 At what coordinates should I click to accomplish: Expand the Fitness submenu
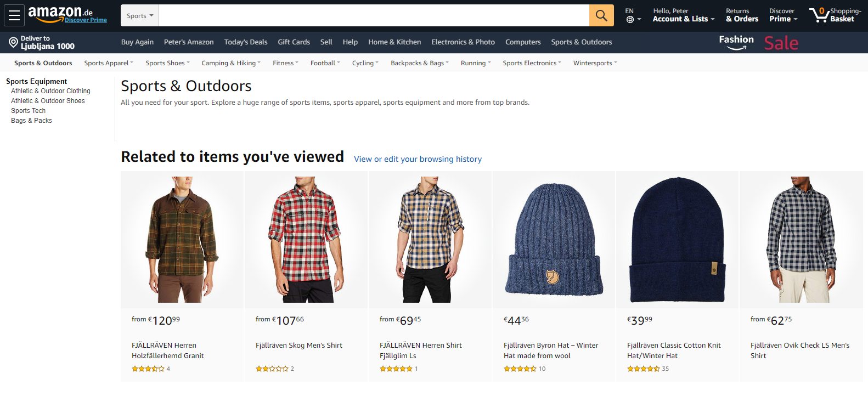[x=285, y=63]
